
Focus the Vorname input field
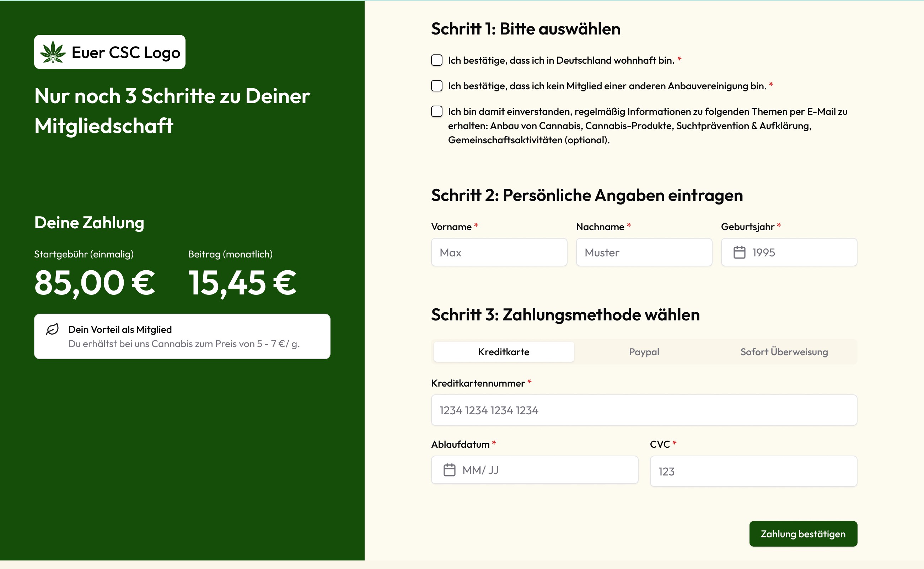(x=499, y=252)
